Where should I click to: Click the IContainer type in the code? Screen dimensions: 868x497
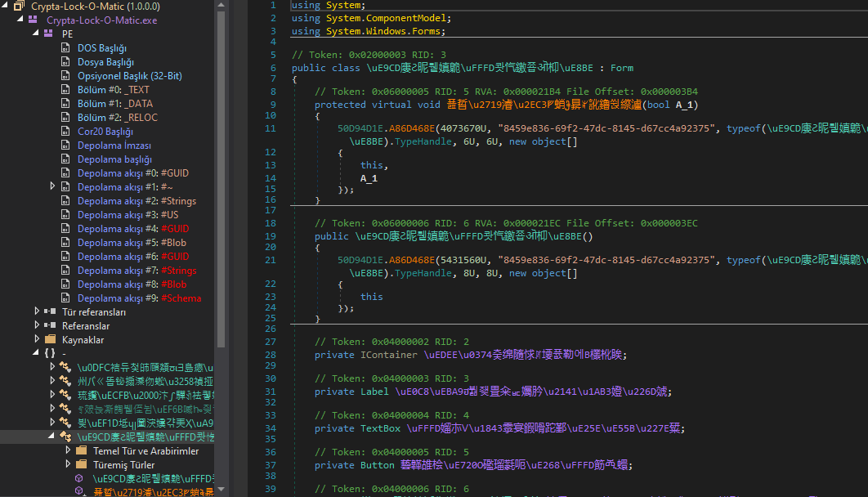pyautogui.click(x=388, y=355)
